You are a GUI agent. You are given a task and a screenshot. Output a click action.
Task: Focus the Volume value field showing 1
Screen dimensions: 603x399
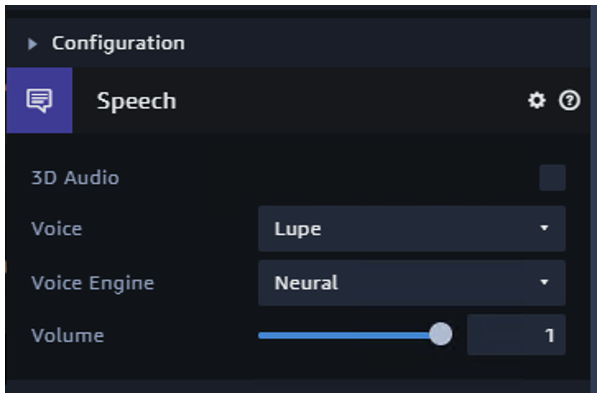(516, 335)
